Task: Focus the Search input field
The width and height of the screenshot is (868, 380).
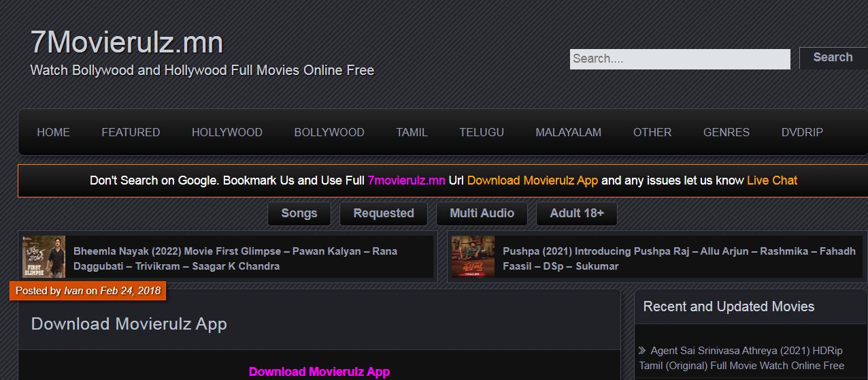Action: pos(680,59)
